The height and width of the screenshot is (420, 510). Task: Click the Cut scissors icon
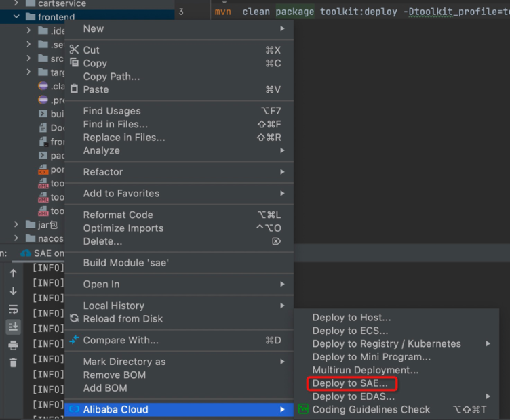point(74,49)
